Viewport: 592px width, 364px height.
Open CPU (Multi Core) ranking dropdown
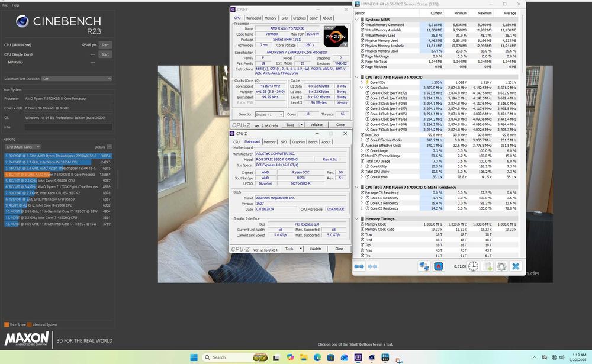[x=22, y=147]
